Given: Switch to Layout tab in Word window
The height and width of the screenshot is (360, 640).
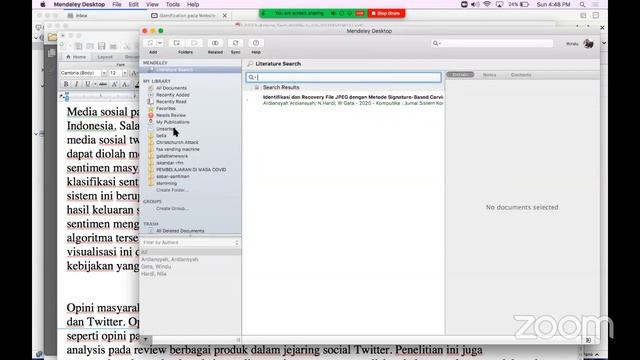Looking at the screenshot, I should (x=105, y=57).
